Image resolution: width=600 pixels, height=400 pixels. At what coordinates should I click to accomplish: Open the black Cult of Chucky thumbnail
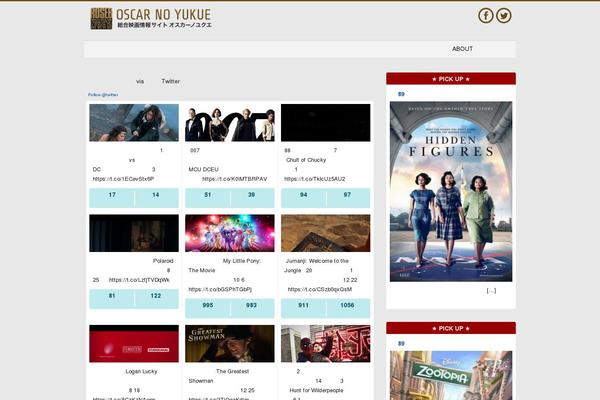(x=326, y=122)
